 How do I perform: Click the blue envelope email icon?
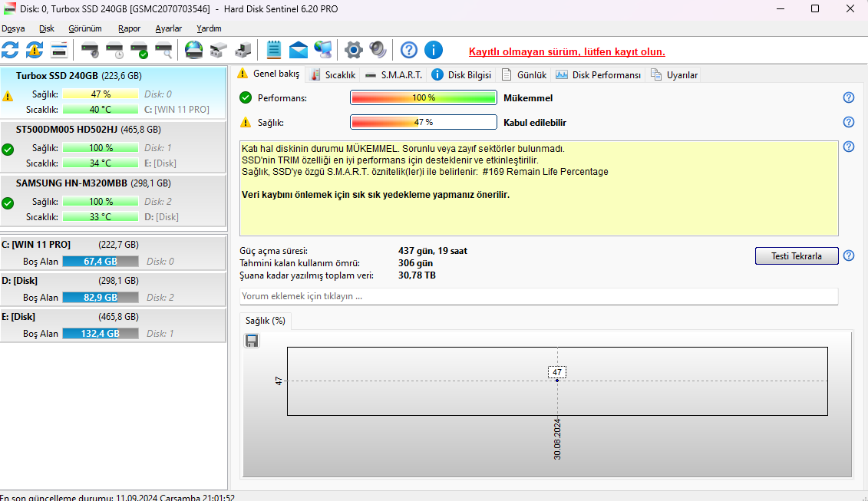pyautogui.click(x=299, y=50)
